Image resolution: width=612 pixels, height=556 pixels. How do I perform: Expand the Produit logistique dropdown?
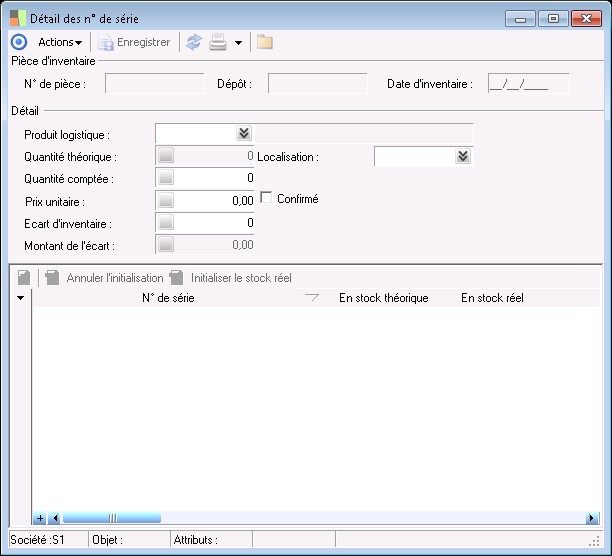[244, 133]
